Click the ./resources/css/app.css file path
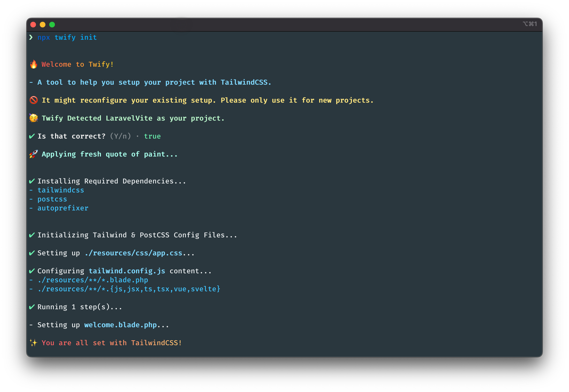Screen dimensions: 569x392 tap(133, 253)
